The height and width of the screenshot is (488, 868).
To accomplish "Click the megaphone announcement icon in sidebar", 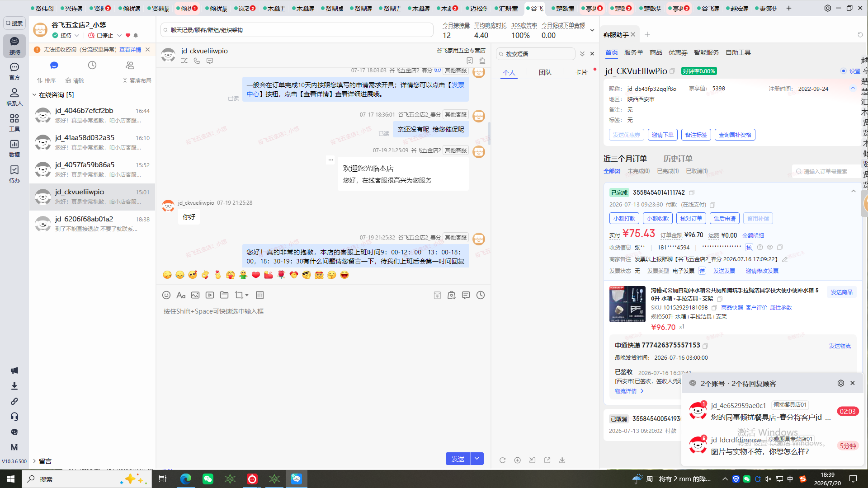I will click(14, 371).
